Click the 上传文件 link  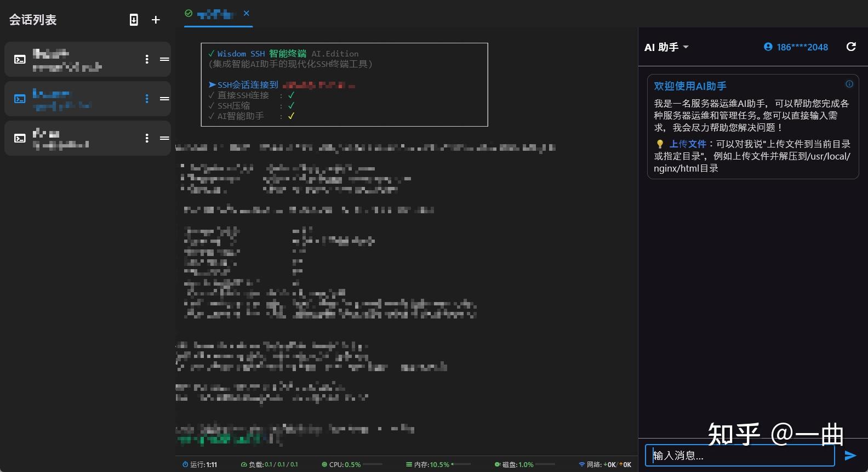click(x=688, y=144)
